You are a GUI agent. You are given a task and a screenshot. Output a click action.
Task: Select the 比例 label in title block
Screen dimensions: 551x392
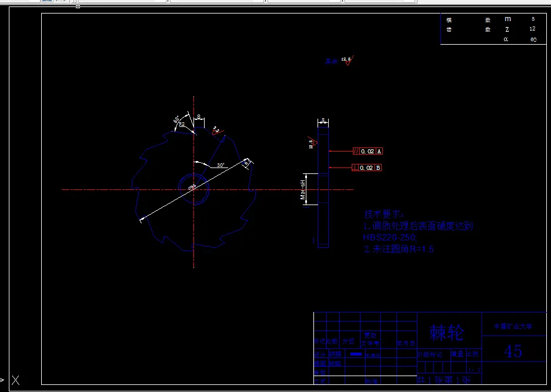pos(472,354)
